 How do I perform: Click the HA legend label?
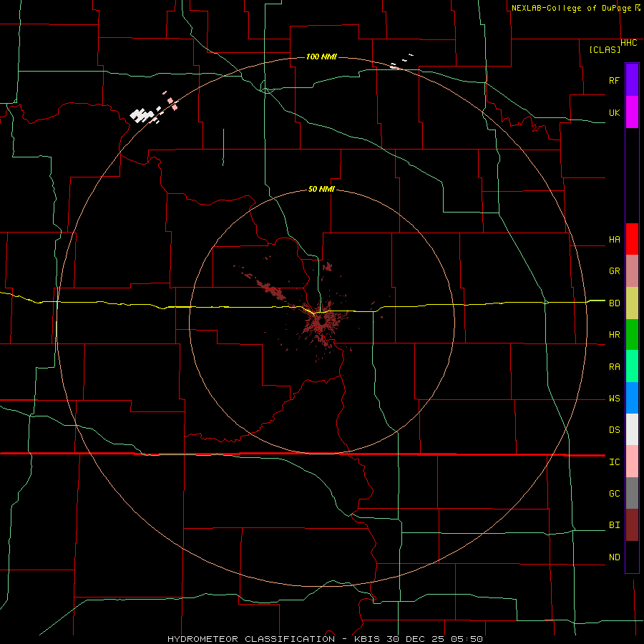pyautogui.click(x=615, y=240)
